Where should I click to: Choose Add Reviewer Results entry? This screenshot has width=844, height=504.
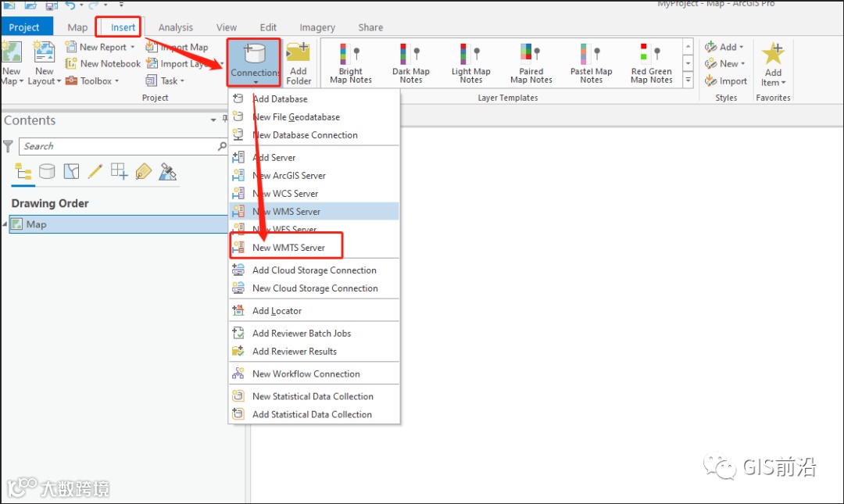tap(314, 351)
